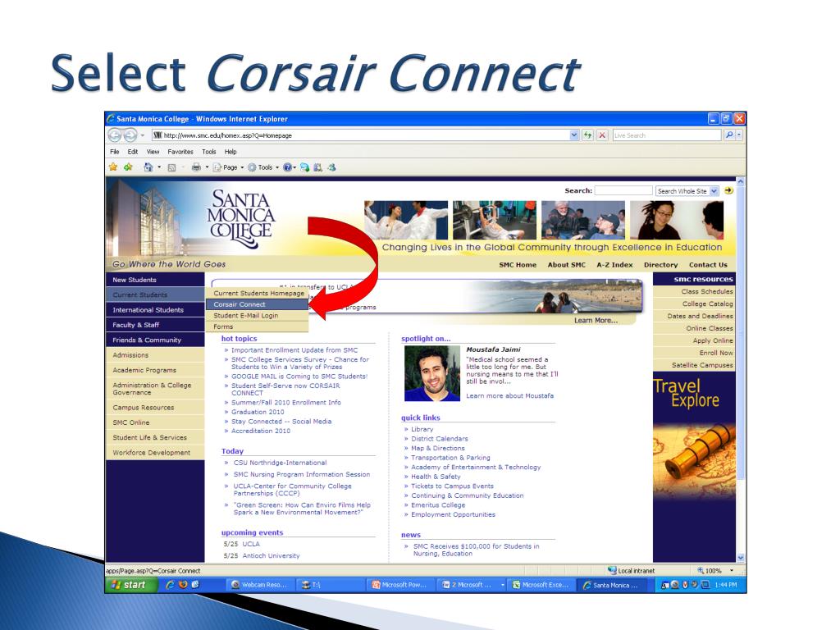Click Learn more about Moustafa link
Screen dimensions: 840x630
(x=509, y=396)
